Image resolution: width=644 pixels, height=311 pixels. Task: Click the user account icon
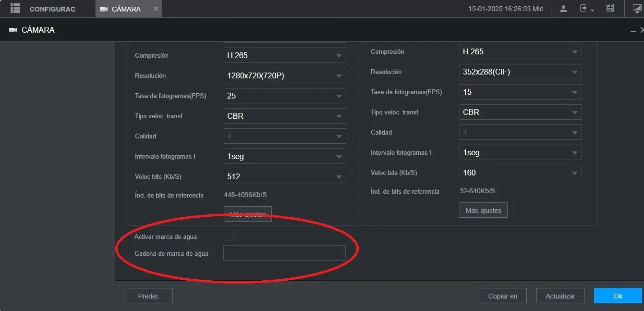(564, 9)
